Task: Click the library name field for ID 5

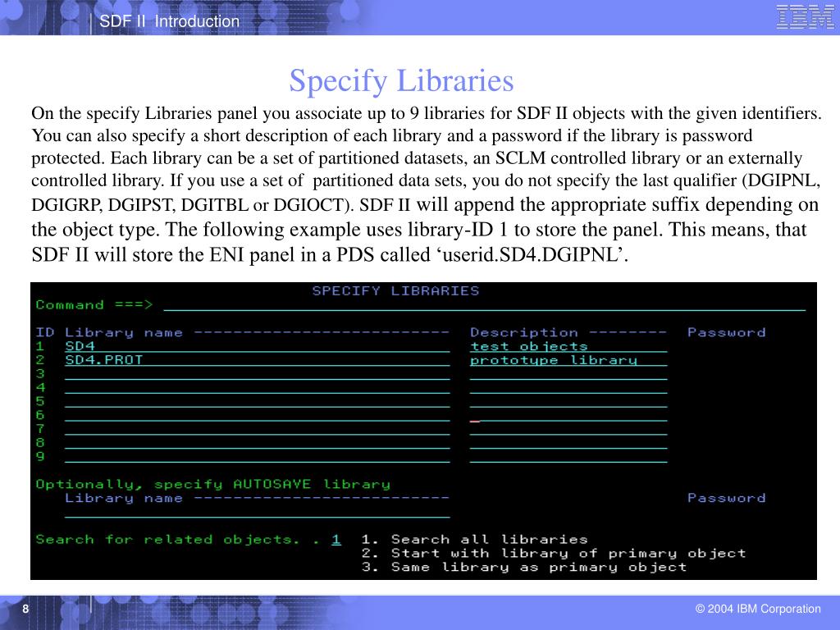Action: [x=257, y=402]
